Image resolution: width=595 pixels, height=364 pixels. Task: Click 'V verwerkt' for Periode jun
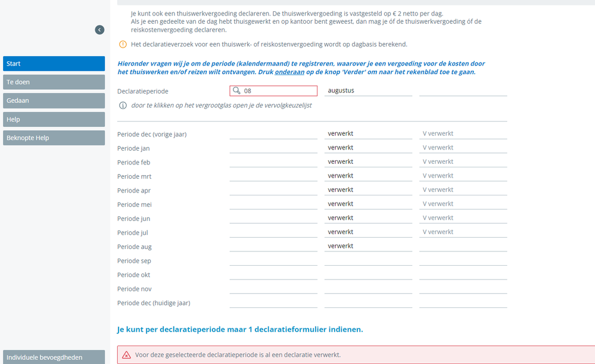coord(463,218)
